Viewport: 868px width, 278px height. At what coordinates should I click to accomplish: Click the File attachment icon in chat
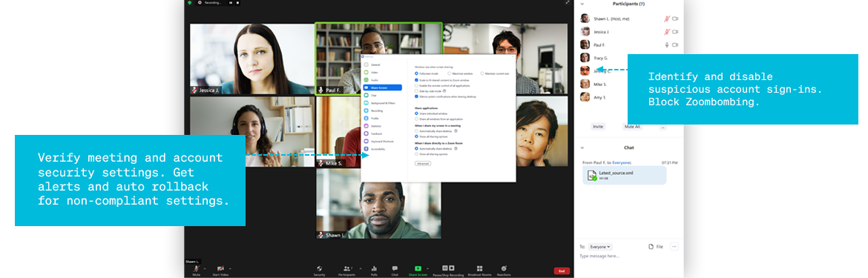[x=651, y=247]
